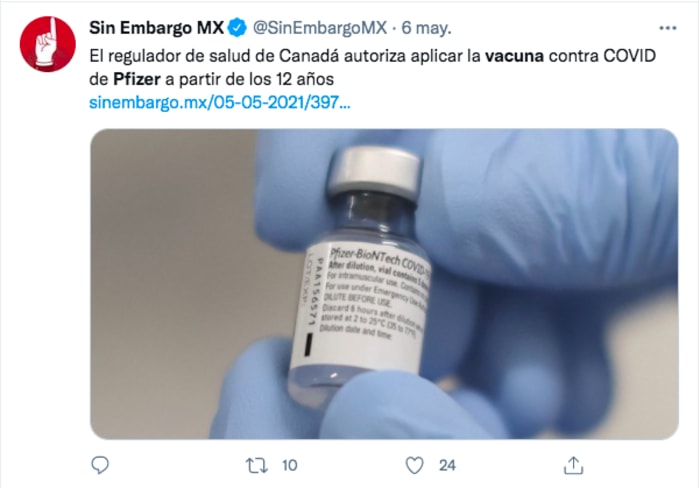
Task: View the like count of 24
Action: pyautogui.click(x=447, y=466)
